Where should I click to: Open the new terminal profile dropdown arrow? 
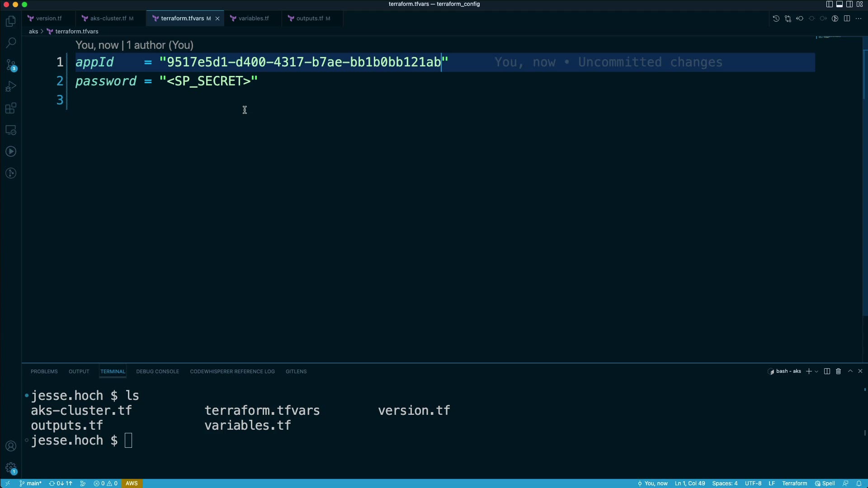coord(816,371)
